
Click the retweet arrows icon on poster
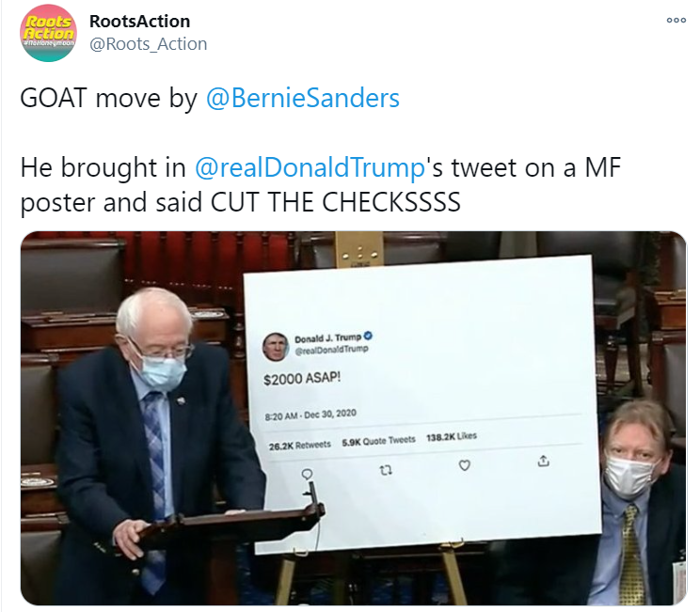click(x=386, y=470)
